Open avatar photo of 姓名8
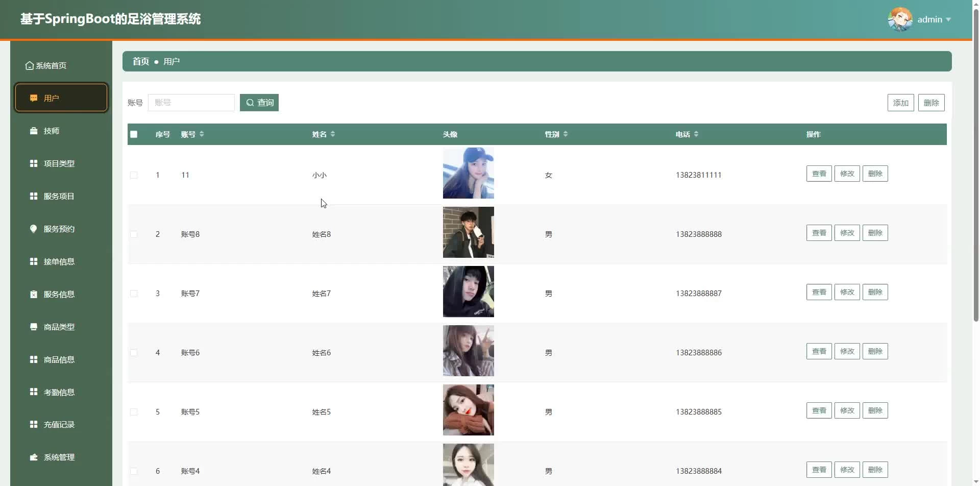Viewport: 980px width, 486px height. coord(469,232)
